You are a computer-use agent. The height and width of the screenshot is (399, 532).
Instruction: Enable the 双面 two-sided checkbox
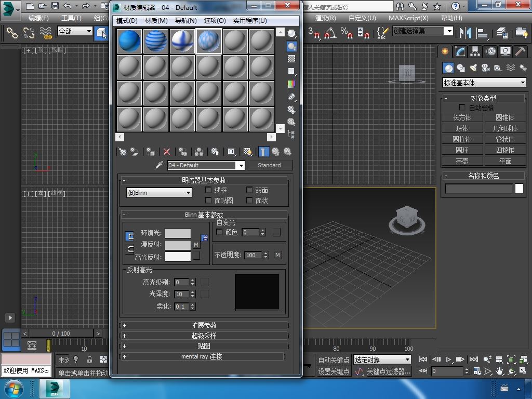coord(249,190)
